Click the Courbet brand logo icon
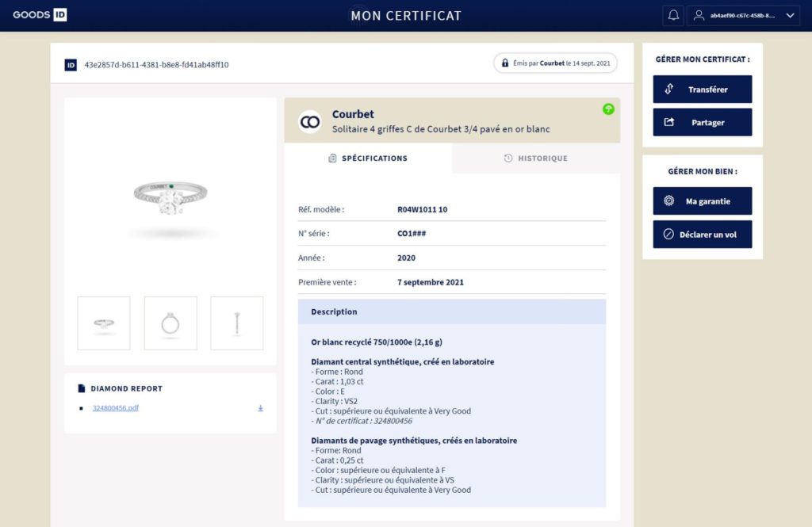The image size is (812, 527). pos(309,121)
